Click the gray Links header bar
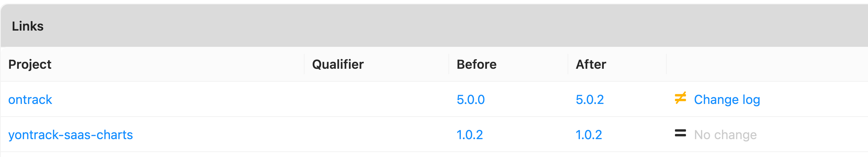 click(x=434, y=26)
